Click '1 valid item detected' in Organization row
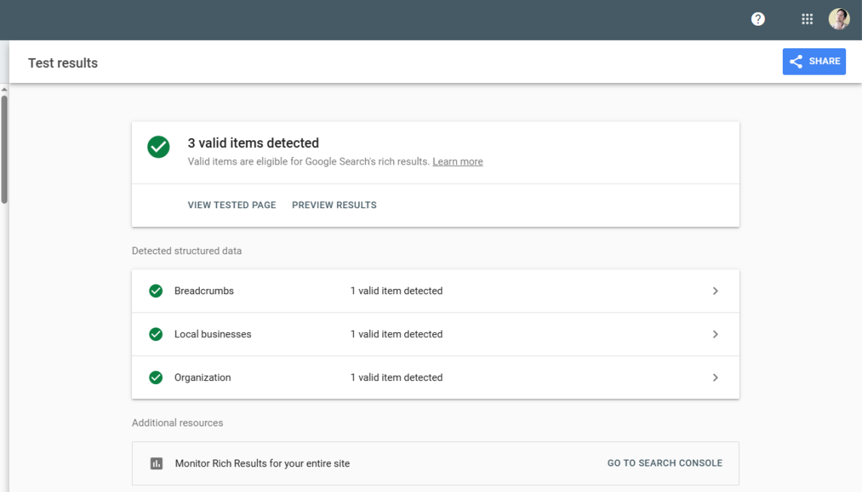This screenshot has height=492, width=868. 397,377
